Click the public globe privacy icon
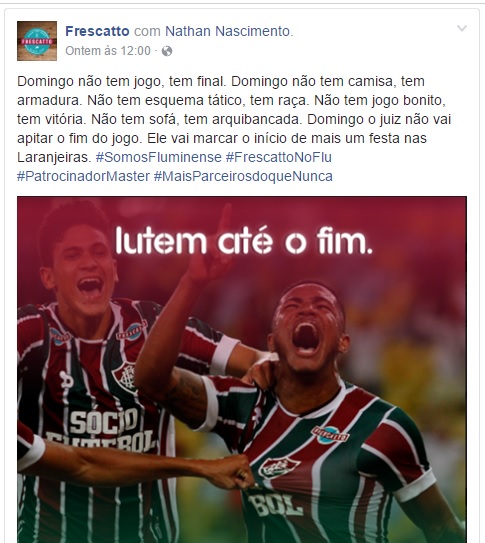This screenshot has width=485, height=543. (x=167, y=51)
